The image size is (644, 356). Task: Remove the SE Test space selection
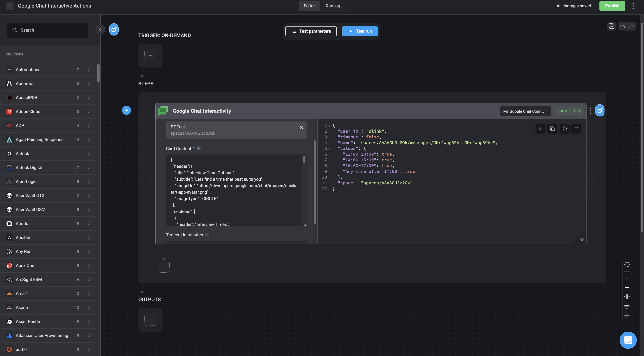click(x=301, y=127)
